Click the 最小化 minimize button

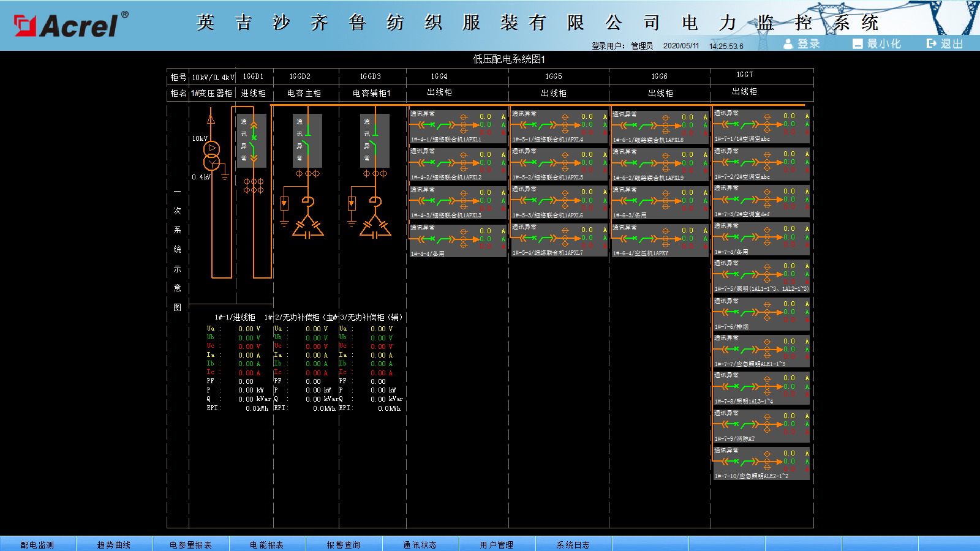(x=877, y=43)
